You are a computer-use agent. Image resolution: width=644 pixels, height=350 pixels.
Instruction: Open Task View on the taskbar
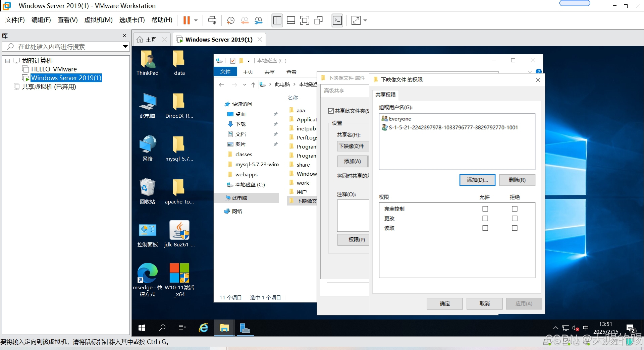coord(182,328)
